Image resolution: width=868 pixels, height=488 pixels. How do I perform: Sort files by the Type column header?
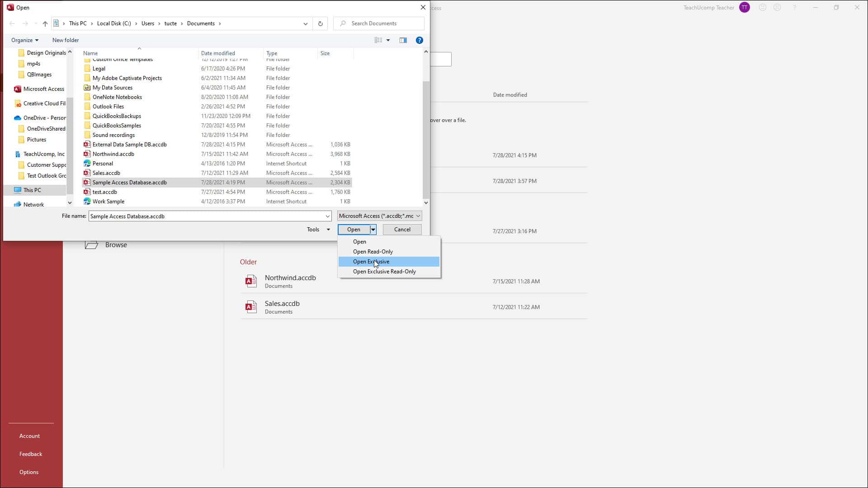[290, 53]
